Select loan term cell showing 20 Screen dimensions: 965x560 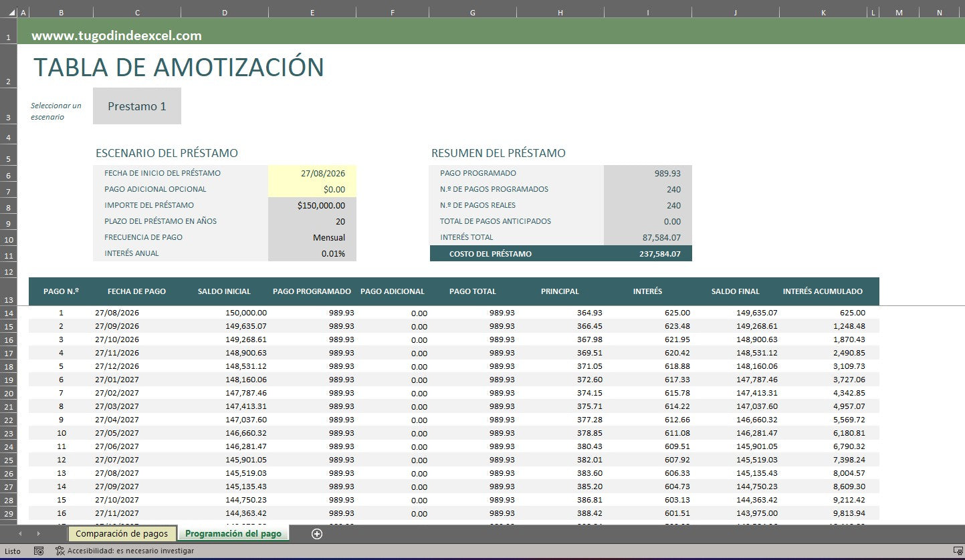(x=312, y=221)
